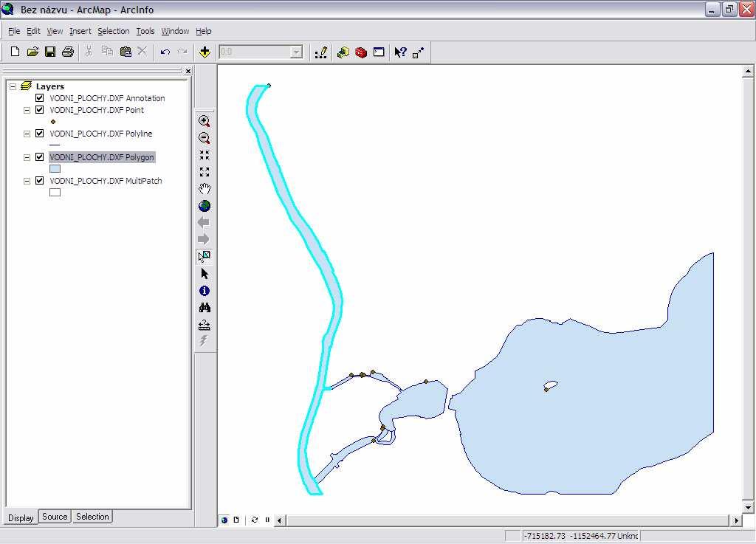
Task: Paste from clipboard icon in toolbar
Action: click(126, 52)
